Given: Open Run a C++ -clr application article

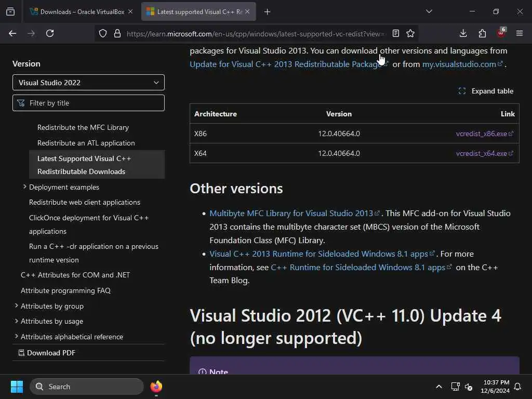Looking at the screenshot, I should 94,253.
